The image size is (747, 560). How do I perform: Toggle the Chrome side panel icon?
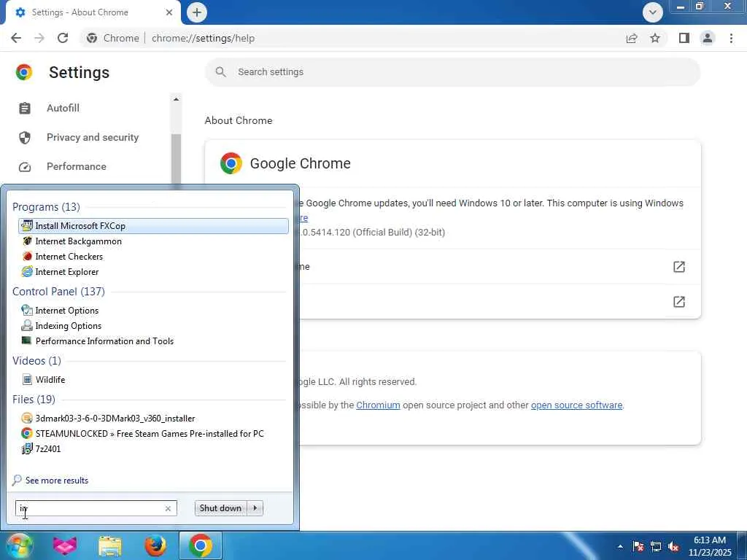pyautogui.click(x=684, y=38)
